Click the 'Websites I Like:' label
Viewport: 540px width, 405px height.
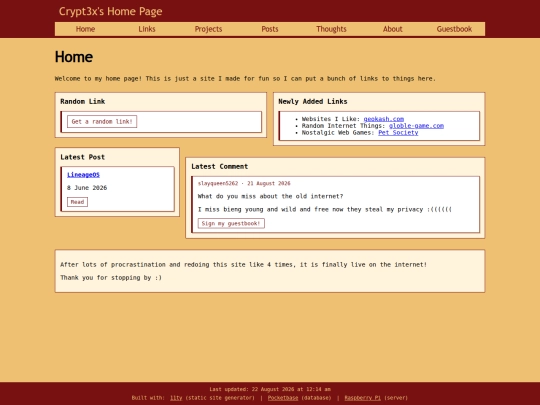[x=331, y=119]
